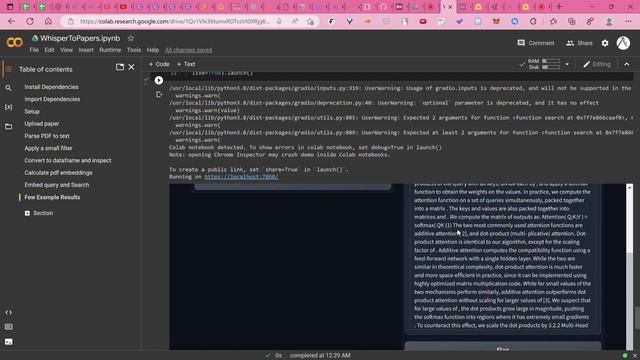
Task: Open the Comment panel
Action: (x=536, y=43)
